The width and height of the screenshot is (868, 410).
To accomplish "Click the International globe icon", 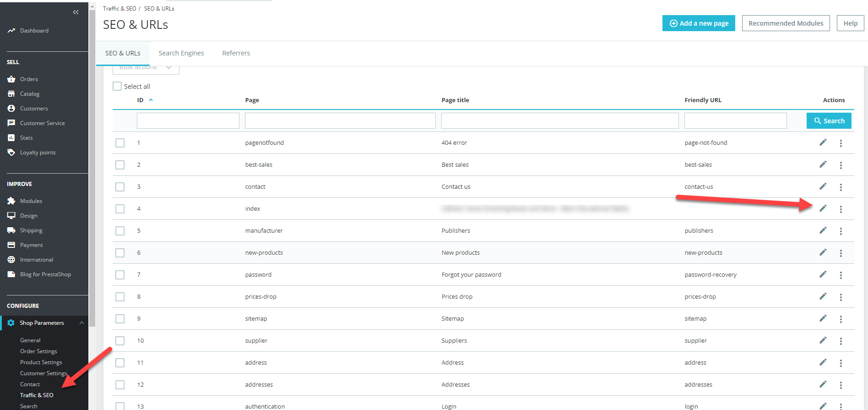I will (11, 260).
